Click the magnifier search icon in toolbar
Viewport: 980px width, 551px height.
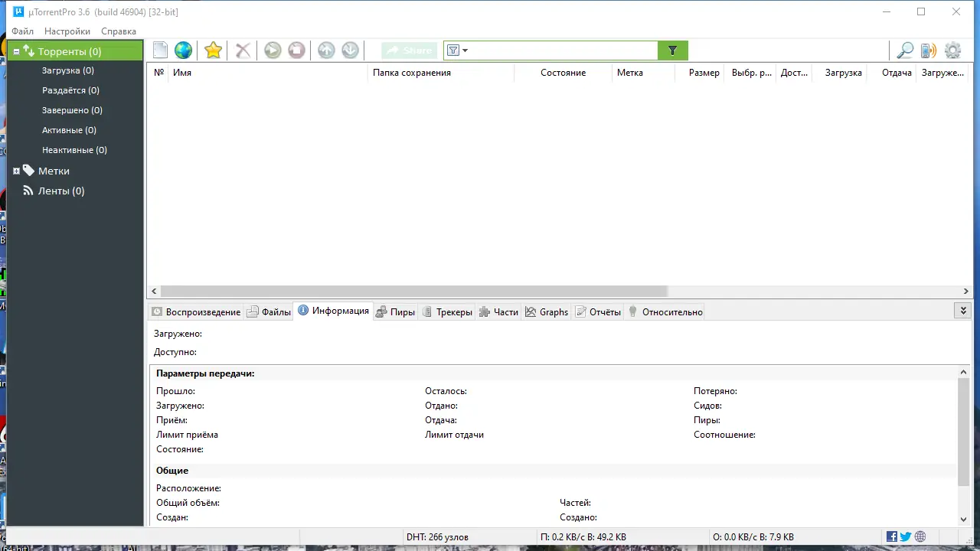point(905,51)
